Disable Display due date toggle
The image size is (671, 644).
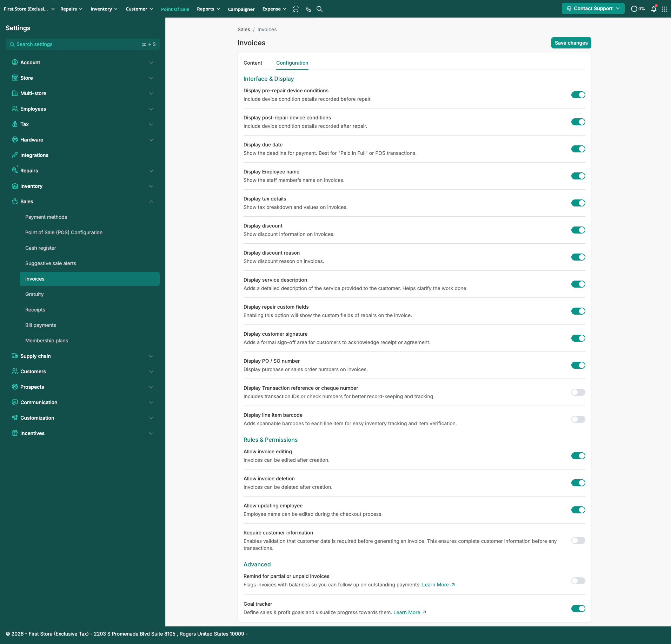point(578,149)
